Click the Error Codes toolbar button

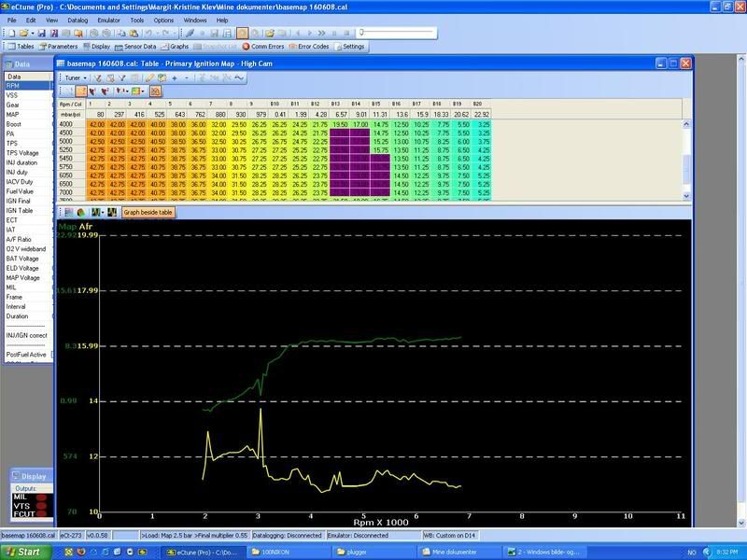click(x=308, y=46)
